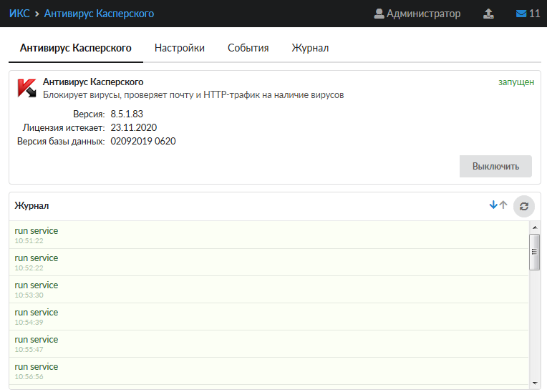The image size is (547, 392).
Task: Refresh the Журнал log list
Action: 524,206
